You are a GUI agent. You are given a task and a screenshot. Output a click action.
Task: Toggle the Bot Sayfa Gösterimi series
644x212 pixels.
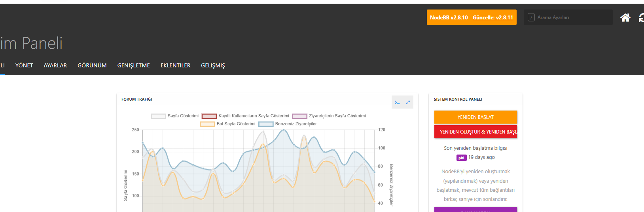click(x=228, y=124)
